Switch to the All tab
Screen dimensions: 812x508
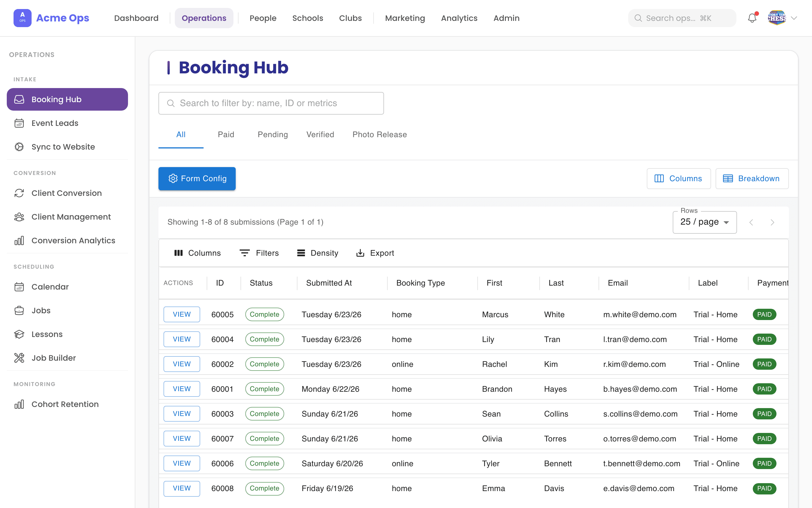181,135
